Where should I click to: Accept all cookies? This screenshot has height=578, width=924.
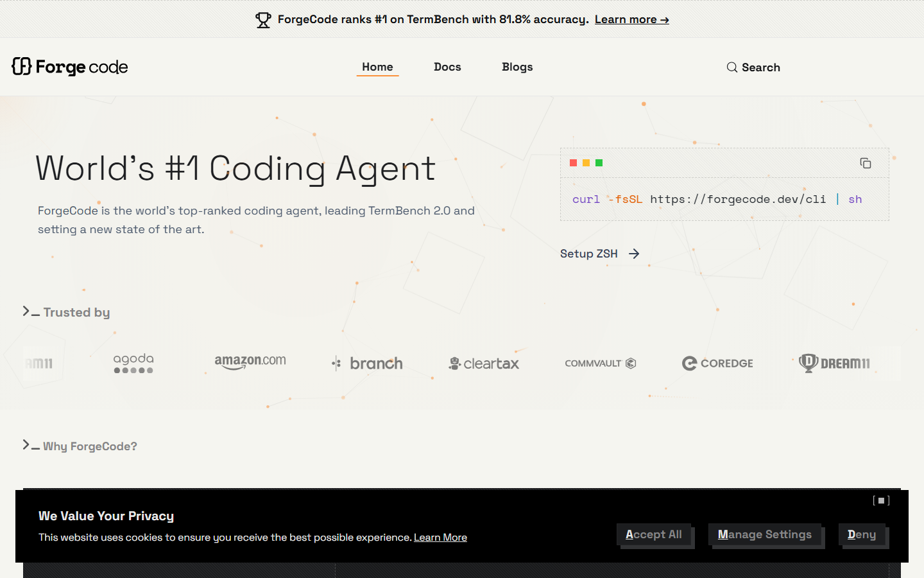click(x=654, y=534)
